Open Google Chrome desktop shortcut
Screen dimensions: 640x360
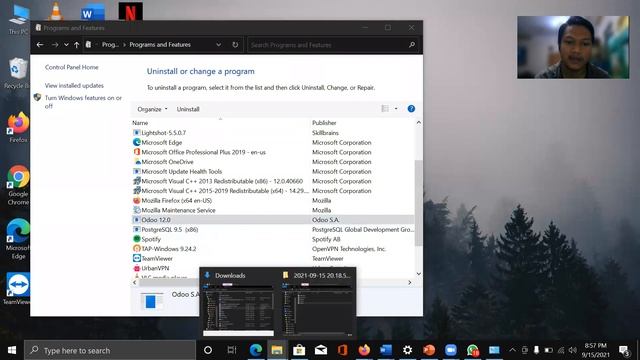pyautogui.click(x=18, y=185)
